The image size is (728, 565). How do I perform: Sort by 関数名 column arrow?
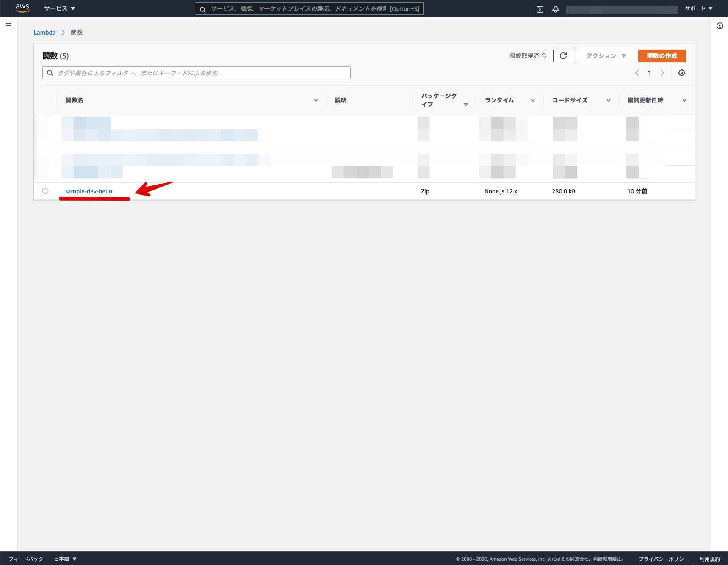point(316,100)
